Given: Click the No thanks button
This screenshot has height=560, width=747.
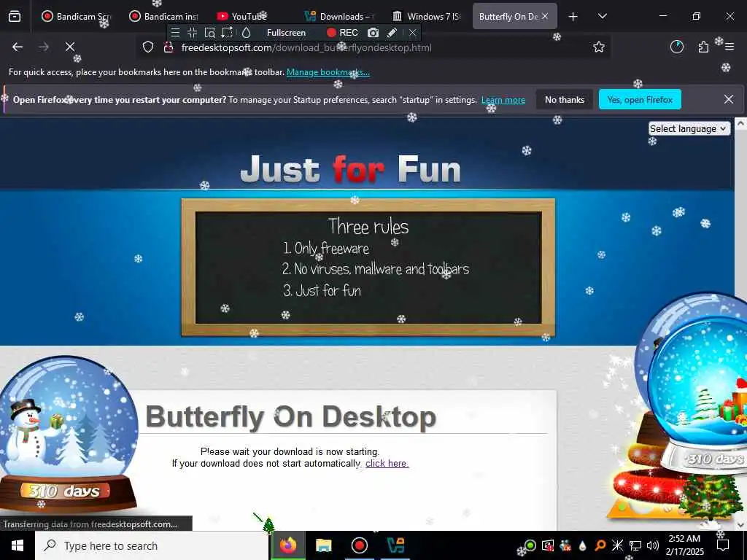Looking at the screenshot, I should tap(565, 99).
